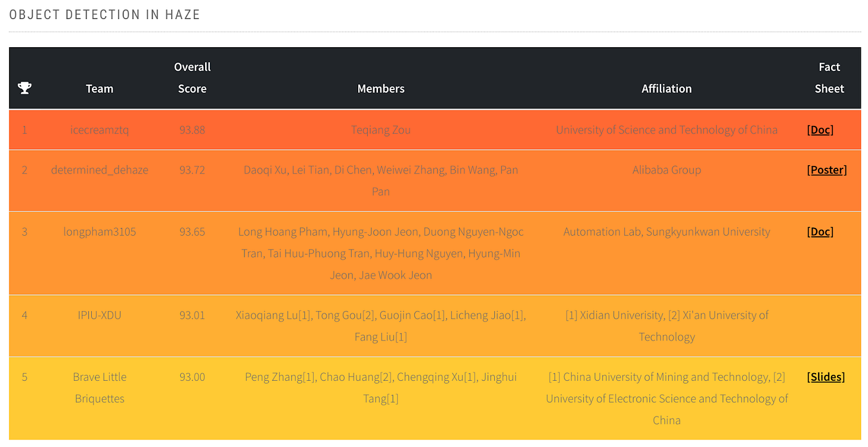This screenshot has width=868, height=447.
Task: Click the Affiliation column header
Action: click(x=666, y=88)
